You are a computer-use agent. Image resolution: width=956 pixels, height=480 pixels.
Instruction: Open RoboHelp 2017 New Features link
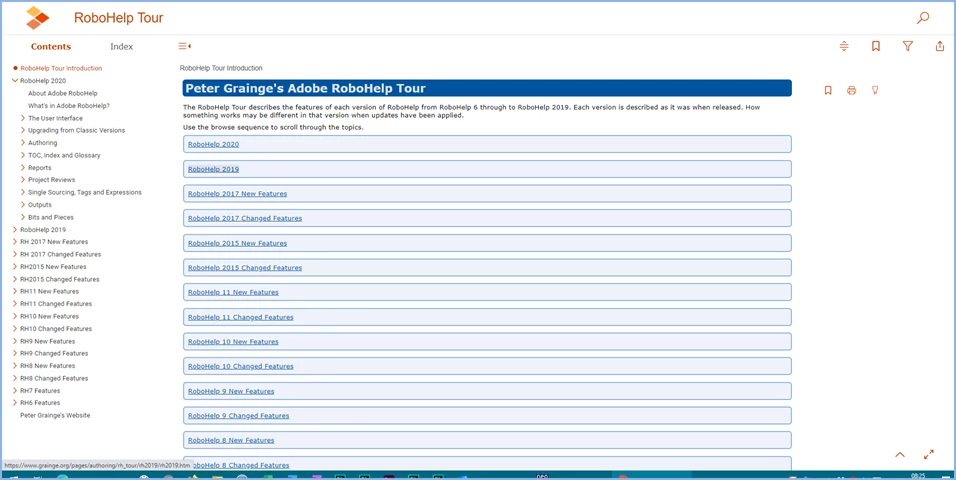click(x=237, y=194)
